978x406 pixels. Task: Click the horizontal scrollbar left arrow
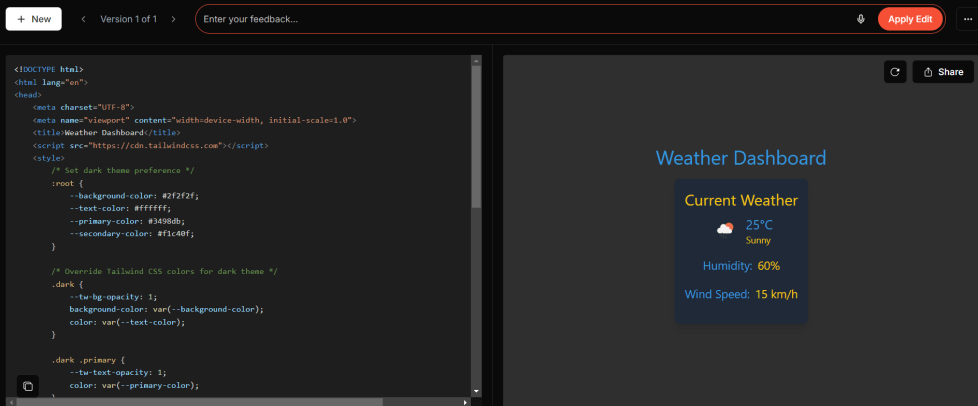pos(10,402)
